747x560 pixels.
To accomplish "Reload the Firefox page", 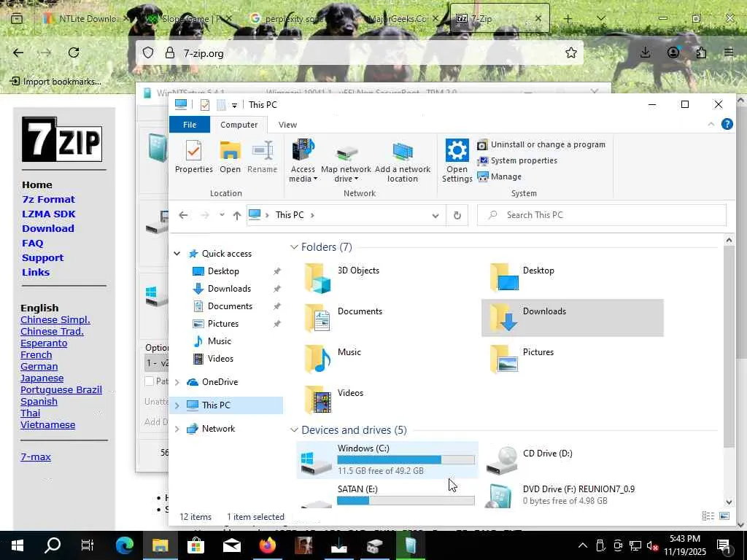I will point(74,52).
